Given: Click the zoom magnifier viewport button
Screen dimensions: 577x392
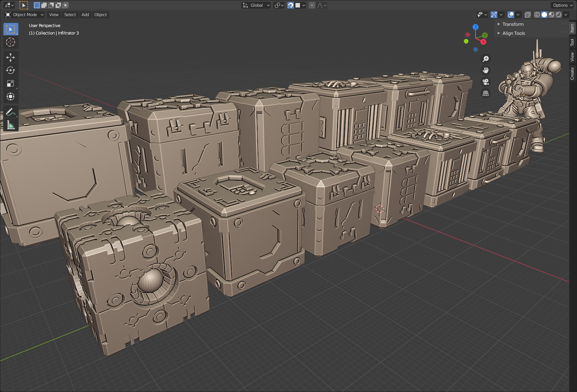Looking at the screenshot, I should [x=486, y=59].
